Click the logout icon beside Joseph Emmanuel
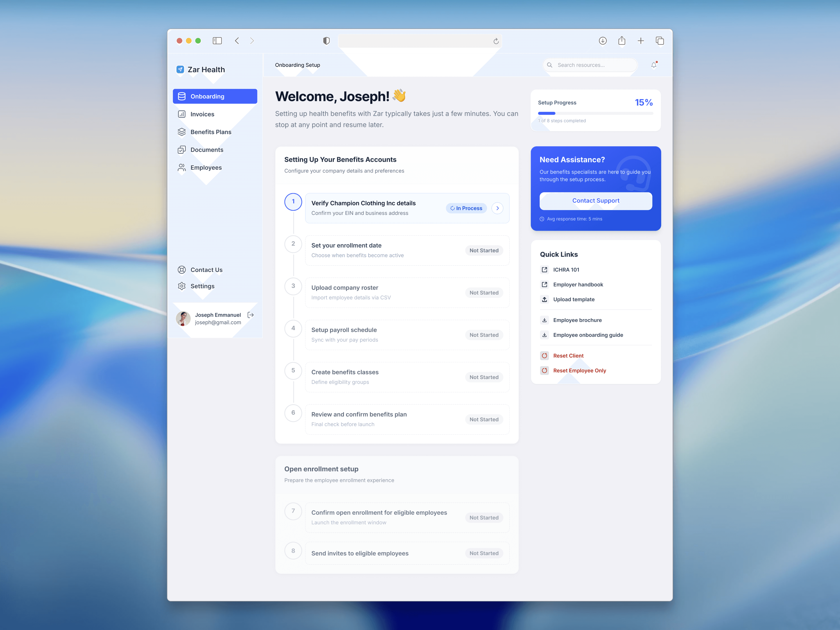The image size is (840, 630). (251, 315)
